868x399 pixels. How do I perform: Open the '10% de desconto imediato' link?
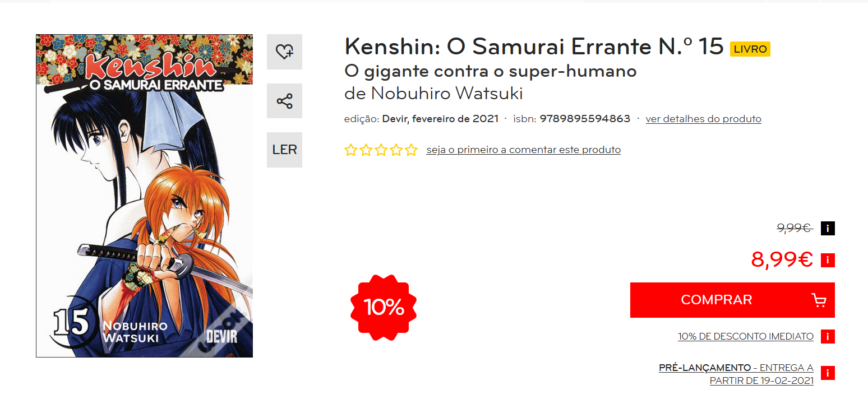coord(745,336)
